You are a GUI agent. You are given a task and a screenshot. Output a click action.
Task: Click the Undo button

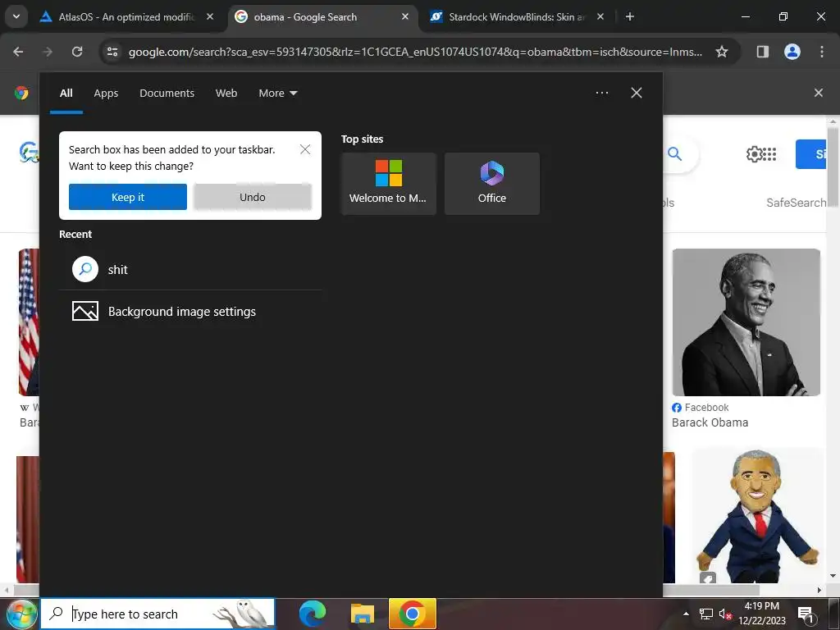(x=253, y=197)
